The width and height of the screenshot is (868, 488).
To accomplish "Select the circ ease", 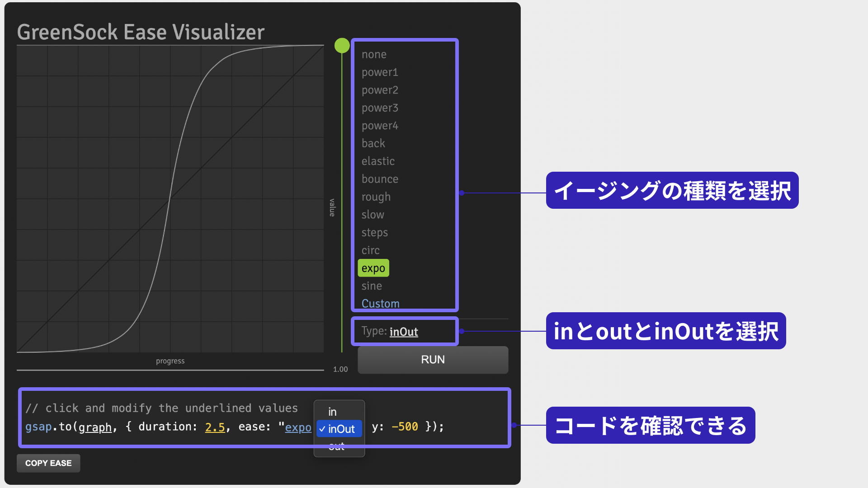I will tap(370, 250).
